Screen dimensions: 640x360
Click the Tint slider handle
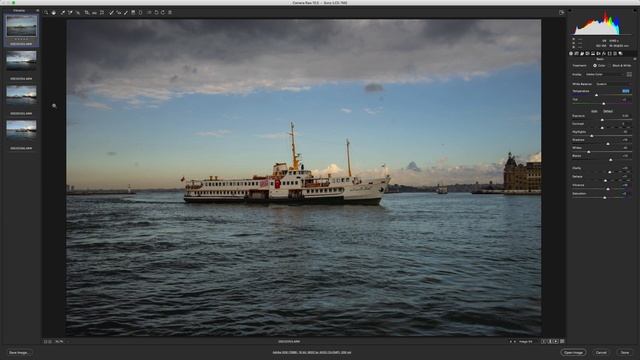[x=604, y=104]
